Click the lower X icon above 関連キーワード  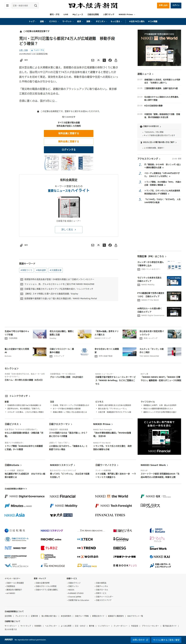104,245
